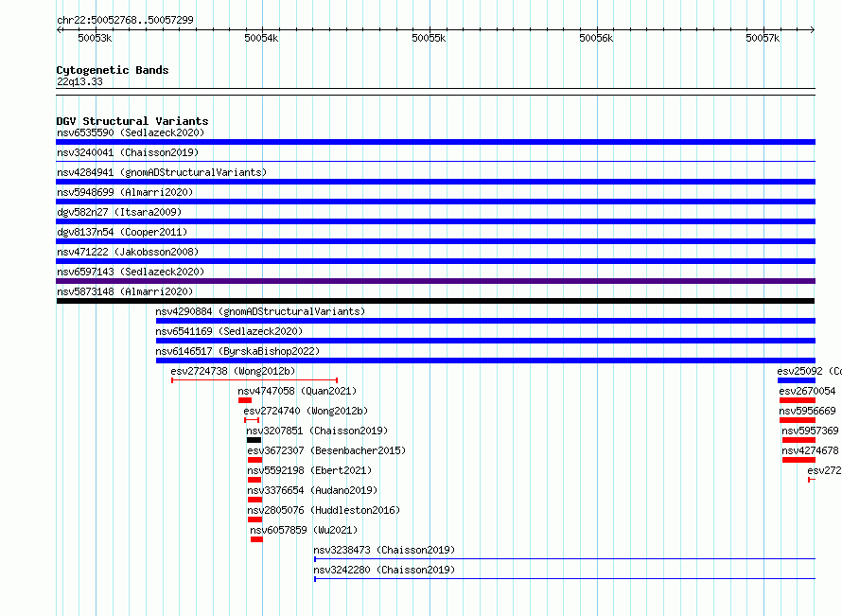Viewport: 842px width, 616px height.
Task: Click nsv5592198 (Ebert2021) label
Action: (309, 470)
